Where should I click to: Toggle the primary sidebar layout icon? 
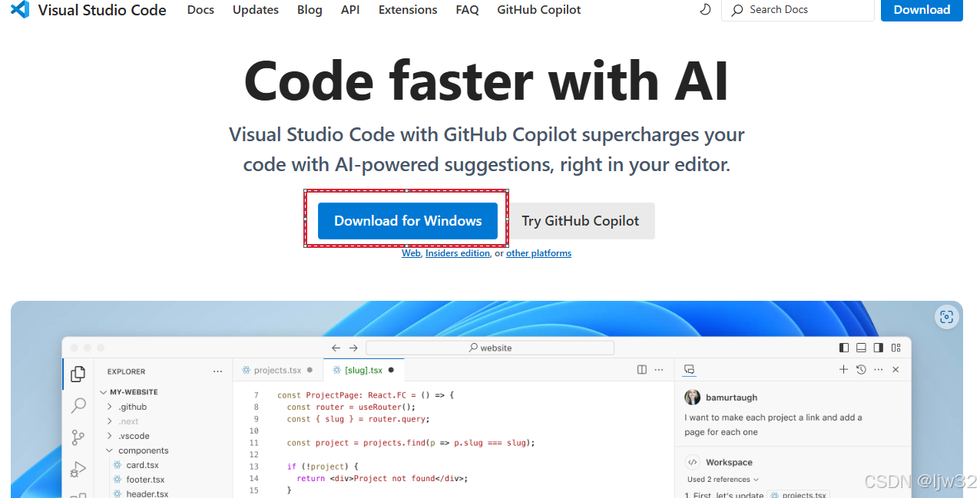tap(844, 348)
